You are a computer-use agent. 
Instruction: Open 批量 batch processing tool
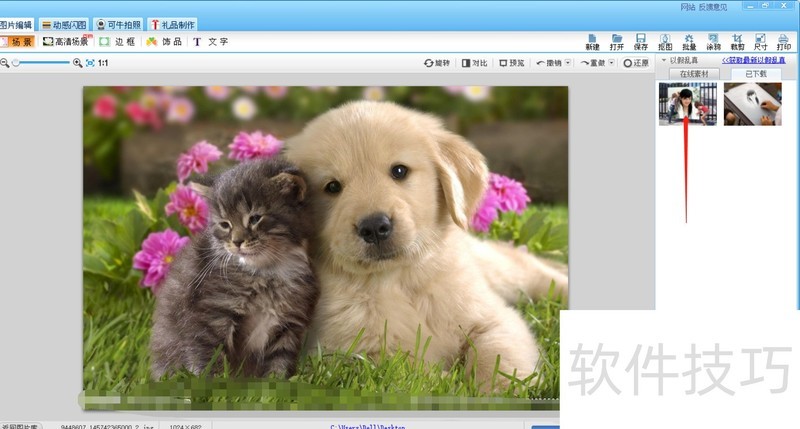coord(689,42)
